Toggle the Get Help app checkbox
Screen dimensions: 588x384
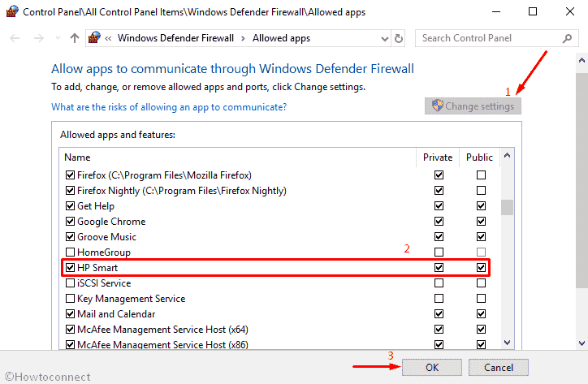(x=70, y=206)
